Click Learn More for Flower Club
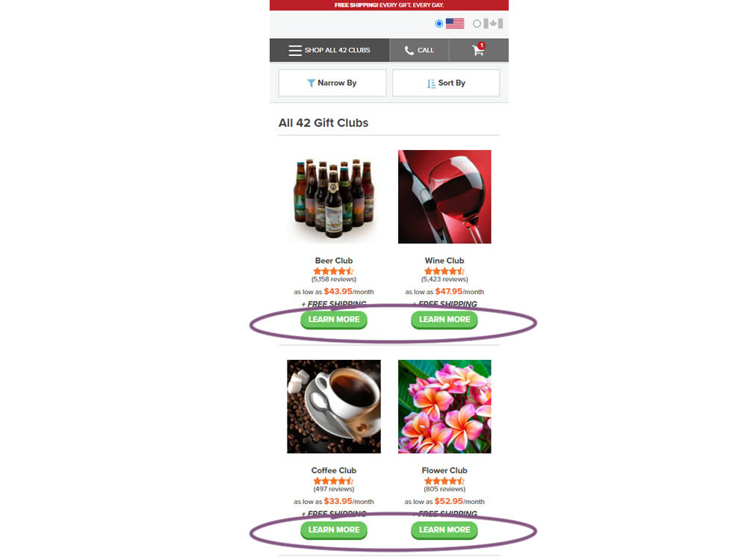Screen dimensions: 747x560 [444, 529]
